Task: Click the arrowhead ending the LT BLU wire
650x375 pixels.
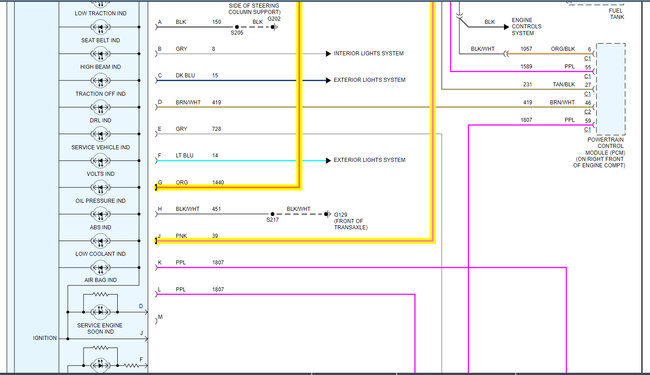Action: click(x=328, y=160)
